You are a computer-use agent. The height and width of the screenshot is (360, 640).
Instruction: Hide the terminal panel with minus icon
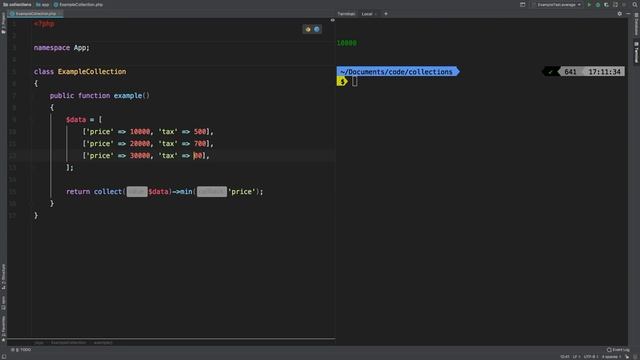coord(628,13)
